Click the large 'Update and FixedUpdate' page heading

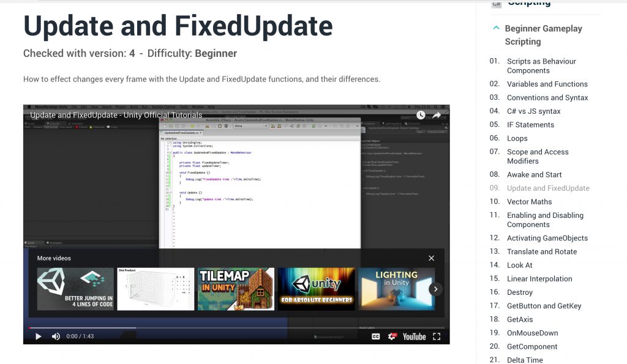pos(178,26)
